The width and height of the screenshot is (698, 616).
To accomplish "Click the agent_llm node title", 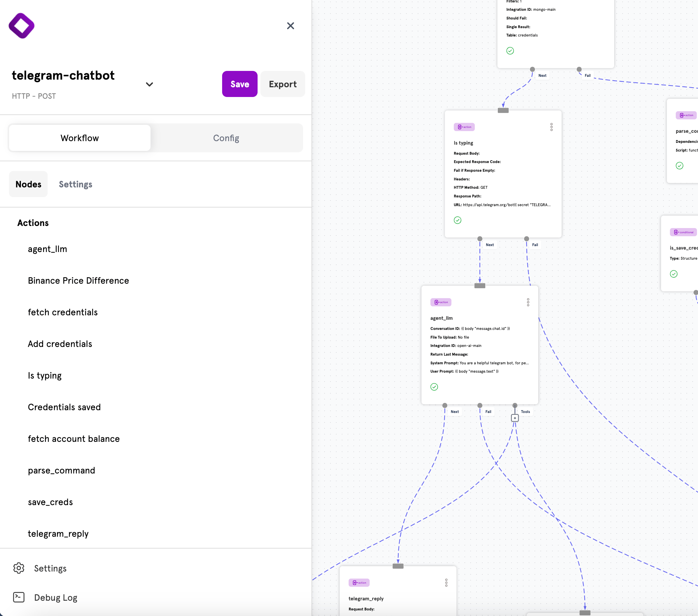I will pyautogui.click(x=441, y=318).
